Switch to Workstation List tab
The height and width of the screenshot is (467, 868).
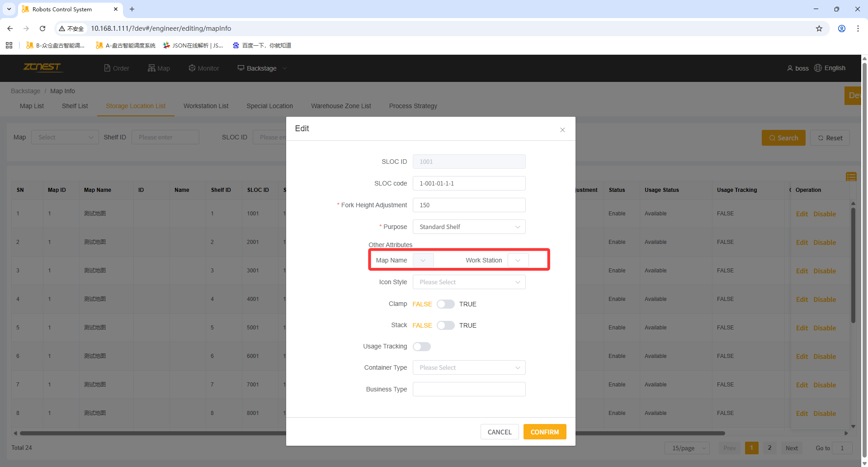point(206,106)
